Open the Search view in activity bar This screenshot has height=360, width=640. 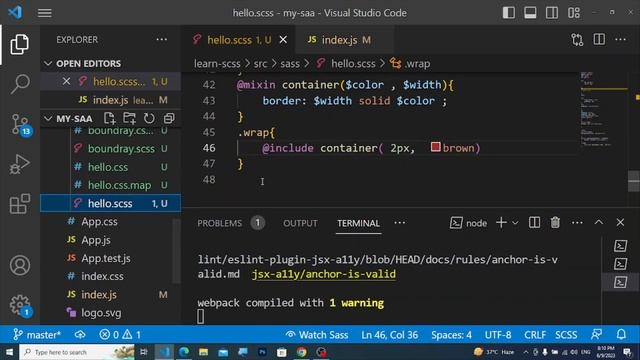tap(20, 84)
